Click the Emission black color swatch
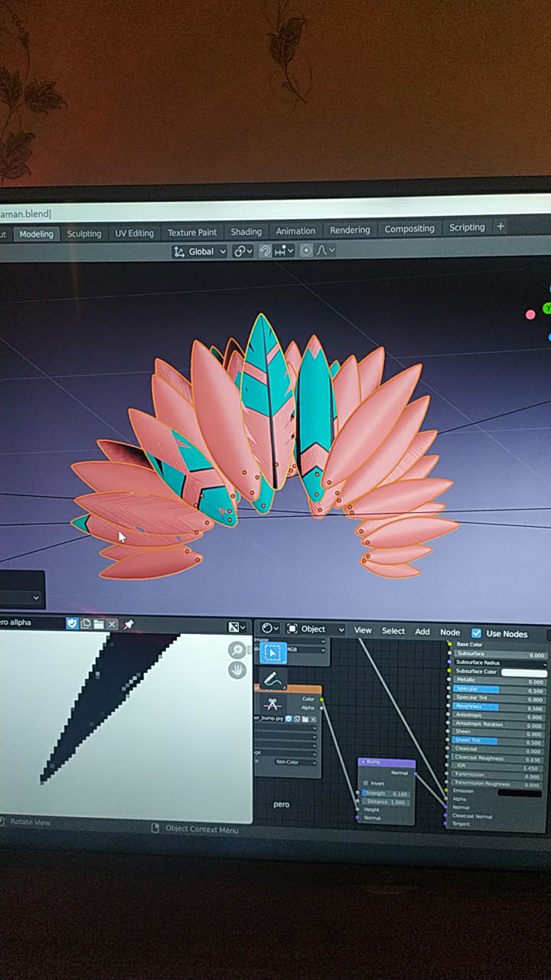Screen dimensions: 551x980 pyautogui.click(x=520, y=793)
